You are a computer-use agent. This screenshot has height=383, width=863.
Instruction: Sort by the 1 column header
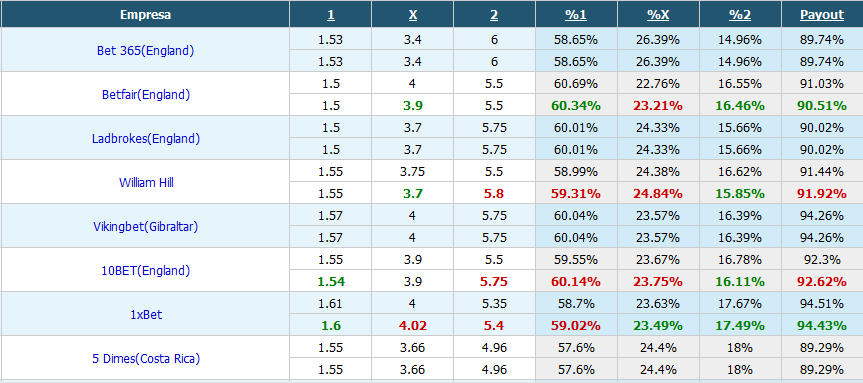330,15
